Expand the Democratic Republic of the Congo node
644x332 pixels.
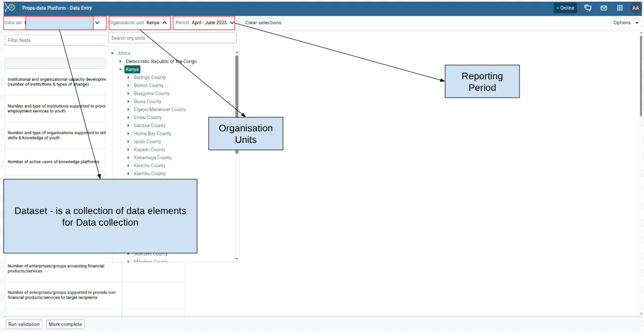[x=120, y=61]
